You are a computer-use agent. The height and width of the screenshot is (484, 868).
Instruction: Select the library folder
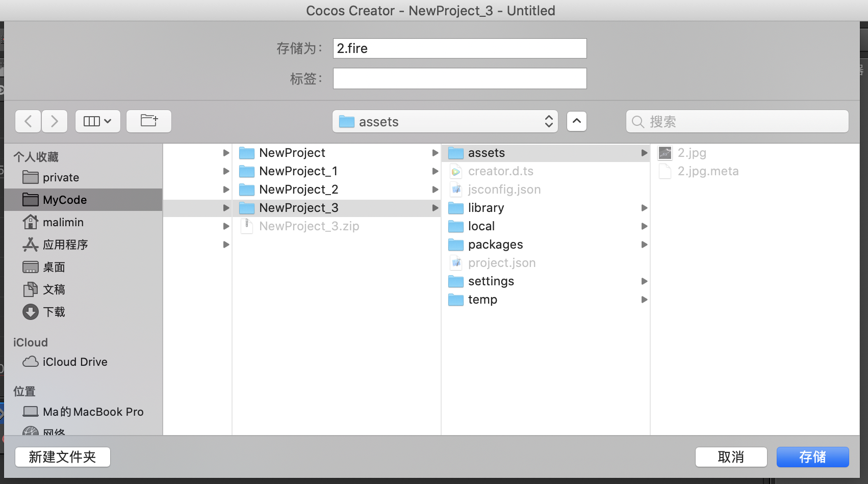(546, 208)
